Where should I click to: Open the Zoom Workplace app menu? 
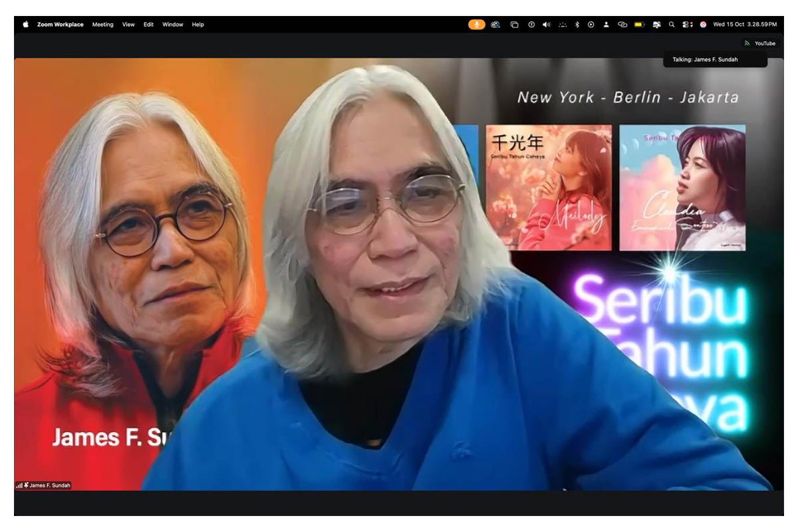click(60, 25)
